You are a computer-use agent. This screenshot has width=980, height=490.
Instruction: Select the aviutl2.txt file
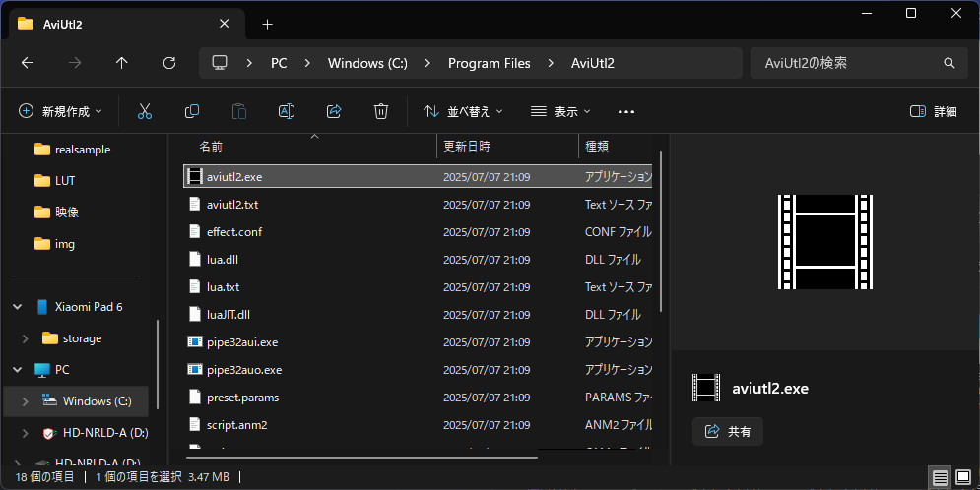click(419, 204)
